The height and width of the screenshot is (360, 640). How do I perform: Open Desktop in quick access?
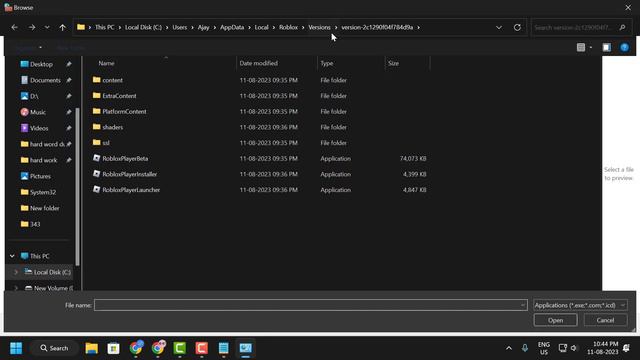tap(36, 64)
